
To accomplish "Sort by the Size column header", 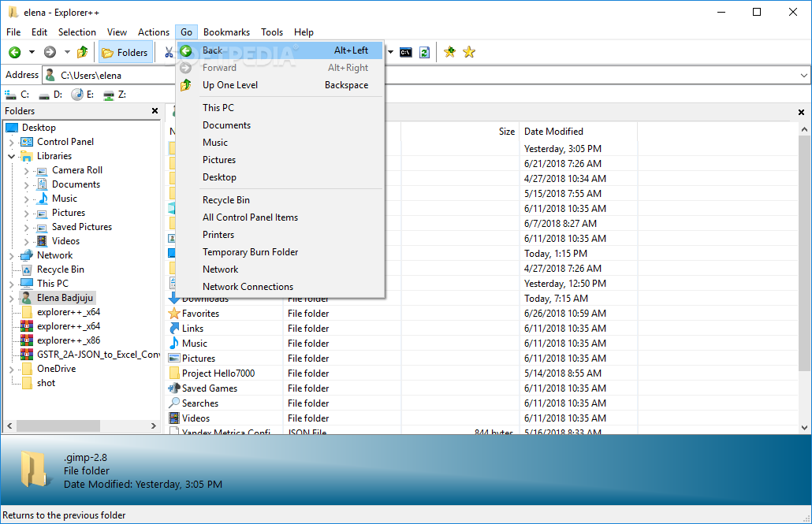I will coord(460,132).
